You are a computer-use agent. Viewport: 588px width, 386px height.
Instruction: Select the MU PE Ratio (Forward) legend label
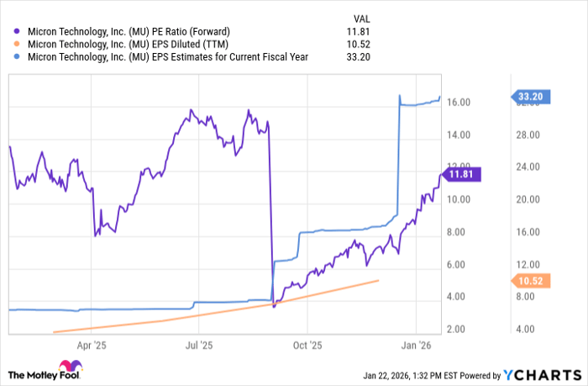[x=129, y=32]
